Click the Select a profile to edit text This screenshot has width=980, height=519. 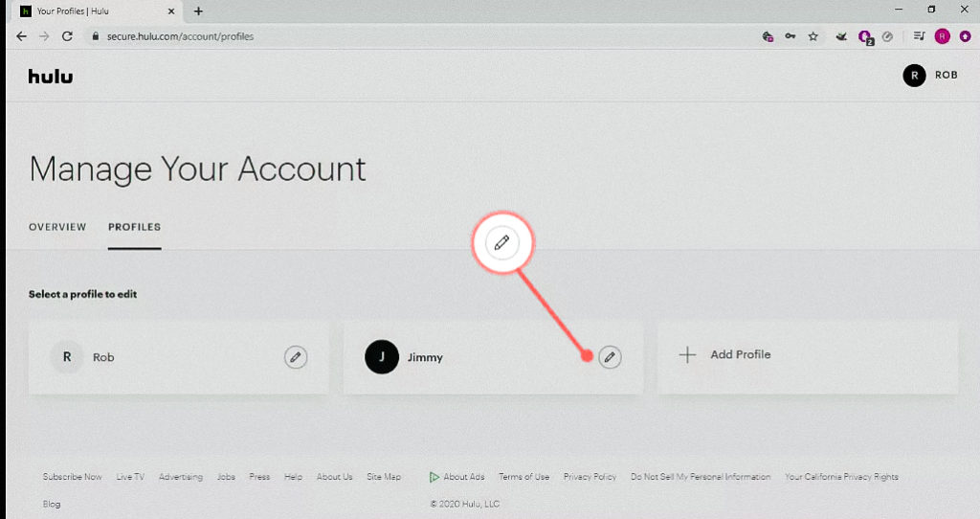(x=82, y=294)
